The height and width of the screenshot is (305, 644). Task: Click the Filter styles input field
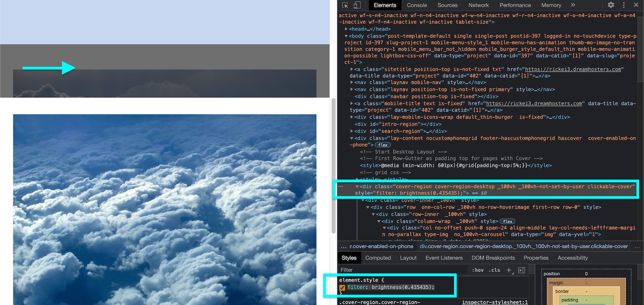tap(403, 270)
